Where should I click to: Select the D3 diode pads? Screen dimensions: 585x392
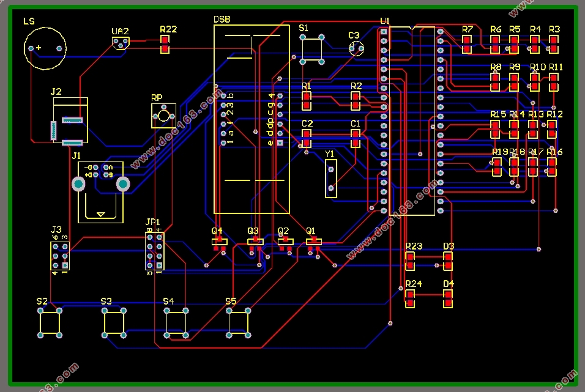click(448, 261)
